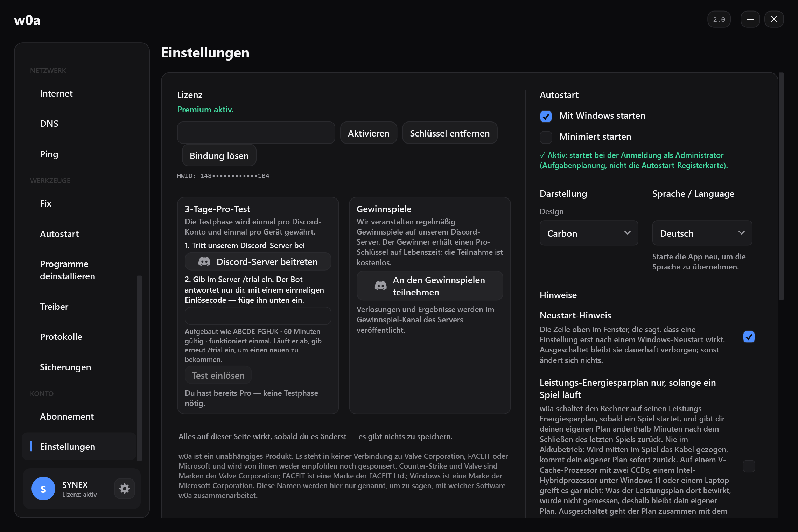Open Internet in the sidebar
This screenshot has height=532, width=798.
point(79,94)
